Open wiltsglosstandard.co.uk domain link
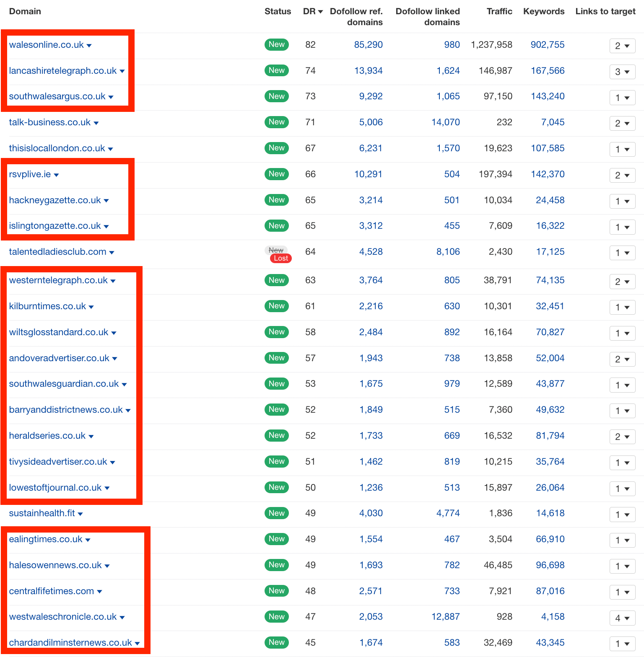The width and height of the screenshot is (644, 657). [x=59, y=332]
